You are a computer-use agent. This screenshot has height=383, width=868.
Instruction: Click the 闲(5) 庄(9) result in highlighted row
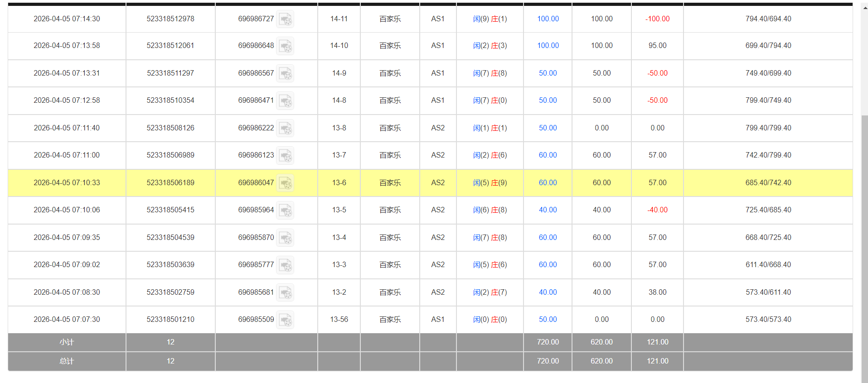[x=490, y=183]
